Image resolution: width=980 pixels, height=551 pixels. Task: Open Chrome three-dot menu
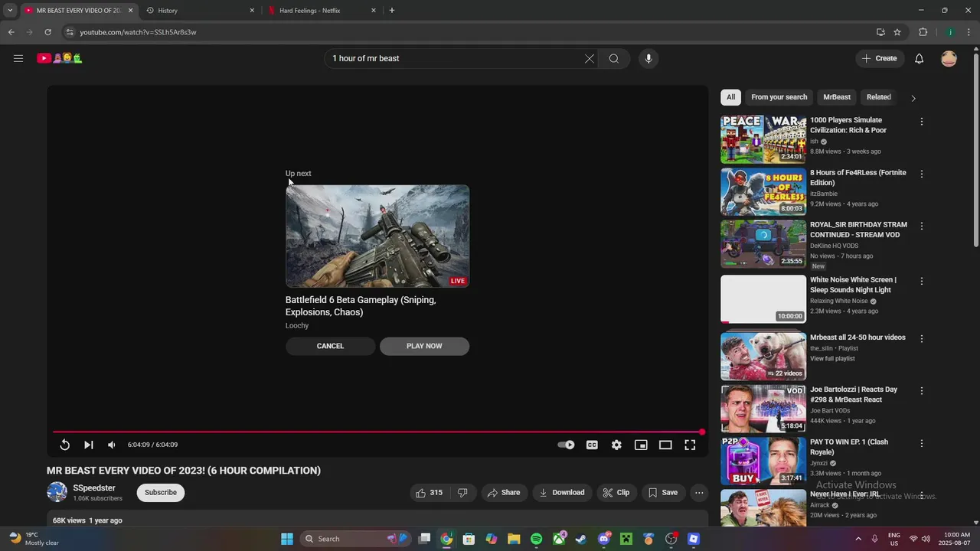pyautogui.click(x=969, y=32)
